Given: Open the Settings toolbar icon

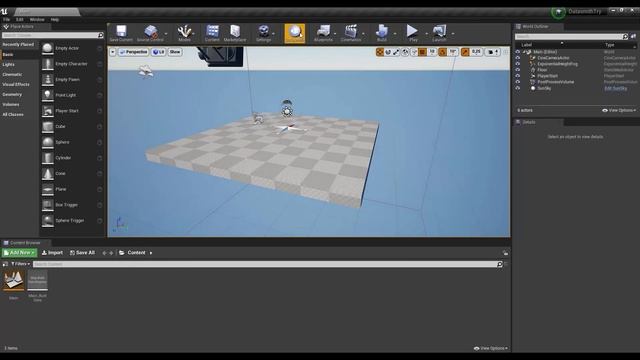Looking at the screenshot, I should (x=264, y=33).
